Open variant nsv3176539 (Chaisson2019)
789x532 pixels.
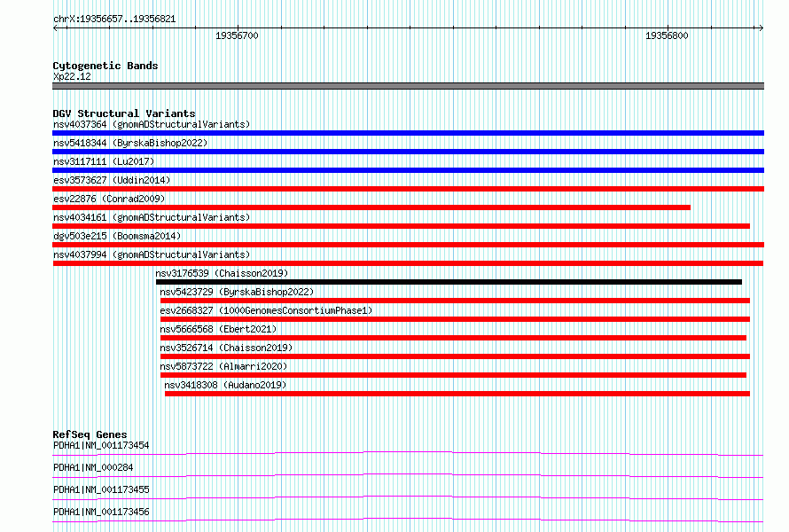click(222, 273)
